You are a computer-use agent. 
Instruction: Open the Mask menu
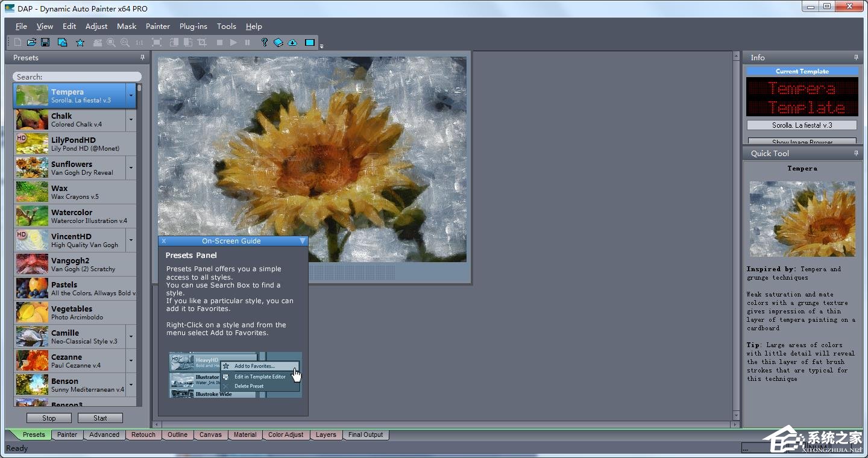pyautogui.click(x=127, y=26)
